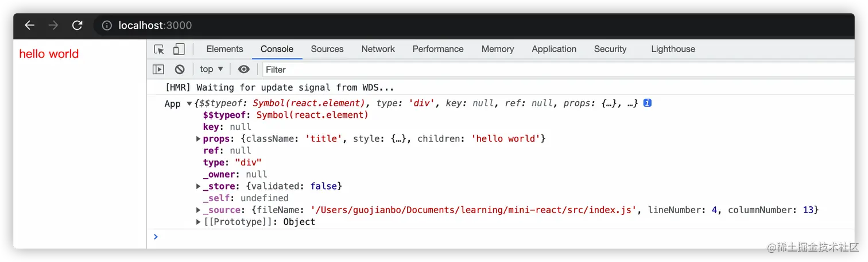Viewport: 868px width, 262px height.
Task: Open the Memory tab
Action: pyautogui.click(x=498, y=49)
